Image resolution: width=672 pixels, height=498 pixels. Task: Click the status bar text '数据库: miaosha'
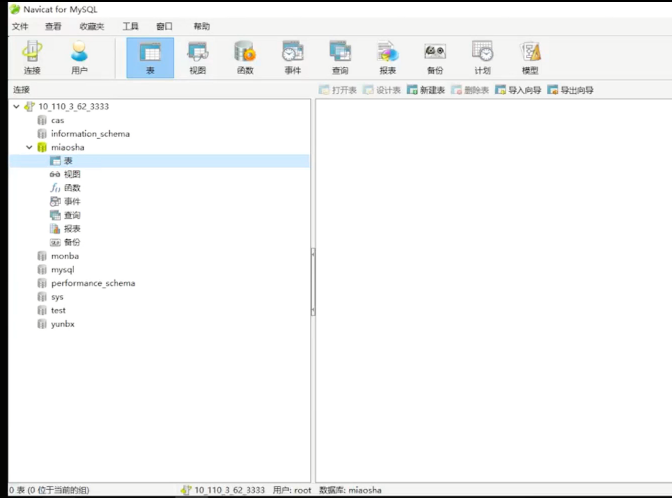click(x=350, y=490)
